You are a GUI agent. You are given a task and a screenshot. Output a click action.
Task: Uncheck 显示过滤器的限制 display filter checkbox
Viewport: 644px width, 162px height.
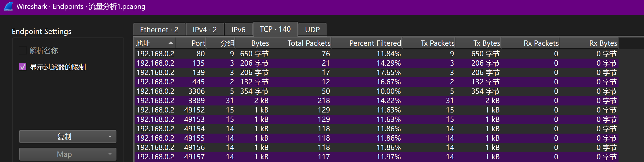tap(23, 67)
